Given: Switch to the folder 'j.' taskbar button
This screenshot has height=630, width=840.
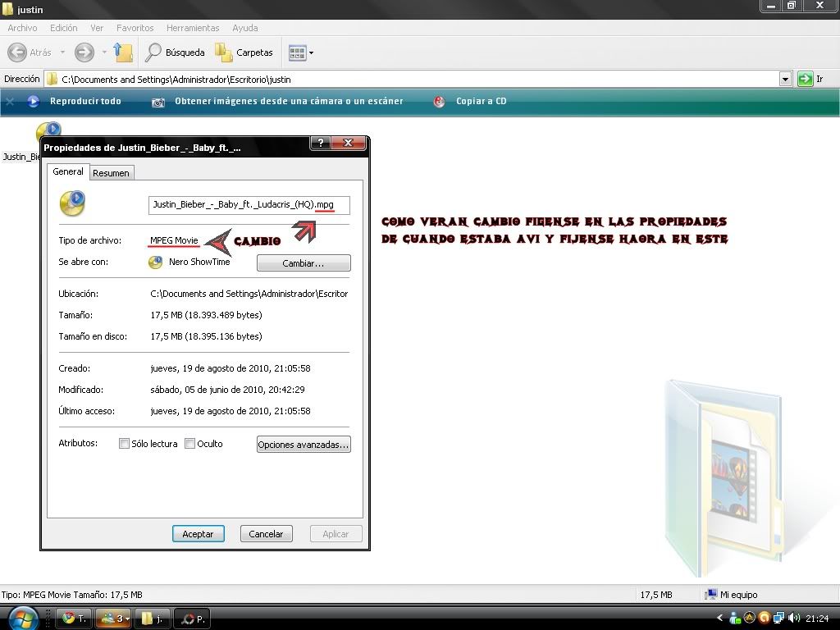Looking at the screenshot, I should (x=153, y=619).
